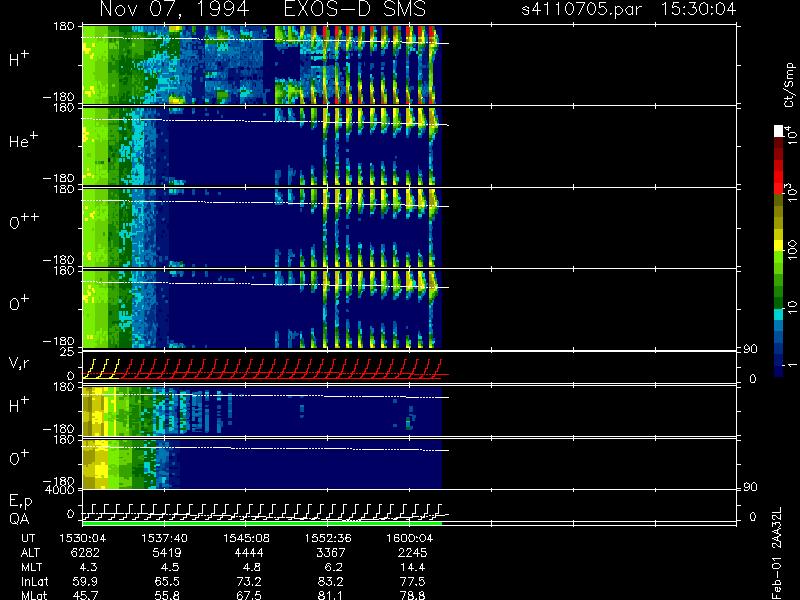
Task: Click the cyan segment of the color bar
Action: [x=779, y=314]
